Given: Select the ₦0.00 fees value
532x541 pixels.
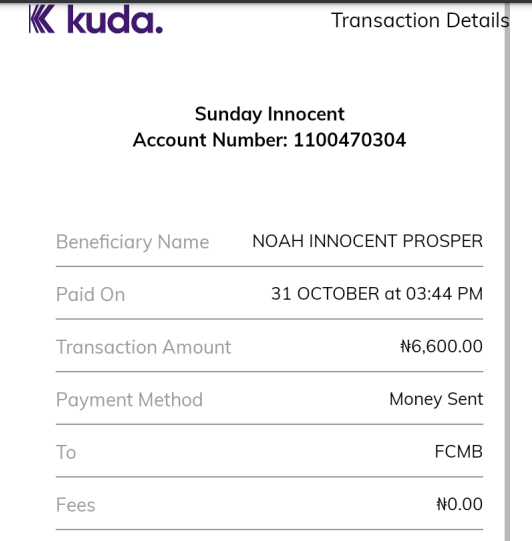Looking at the screenshot, I should [x=459, y=504].
